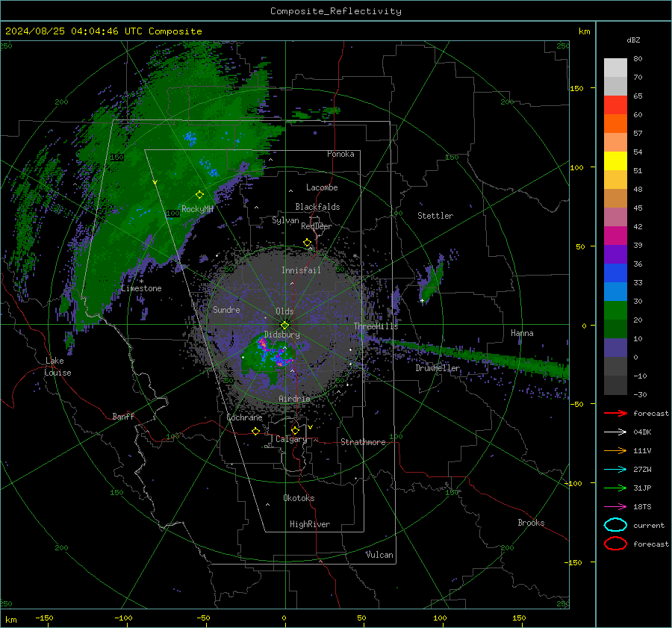The image size is (672, 628).
Task: Click the Vulcan label
Action: (x=380, y=555)
